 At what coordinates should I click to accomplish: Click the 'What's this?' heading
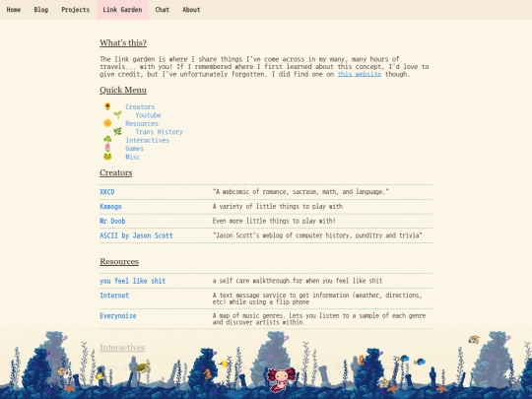pos(123,43)
